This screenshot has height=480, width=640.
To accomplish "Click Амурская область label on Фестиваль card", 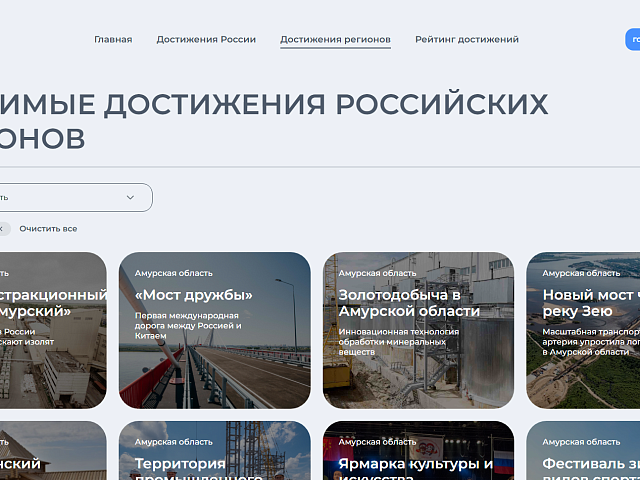I will click(x=581, y=442).
